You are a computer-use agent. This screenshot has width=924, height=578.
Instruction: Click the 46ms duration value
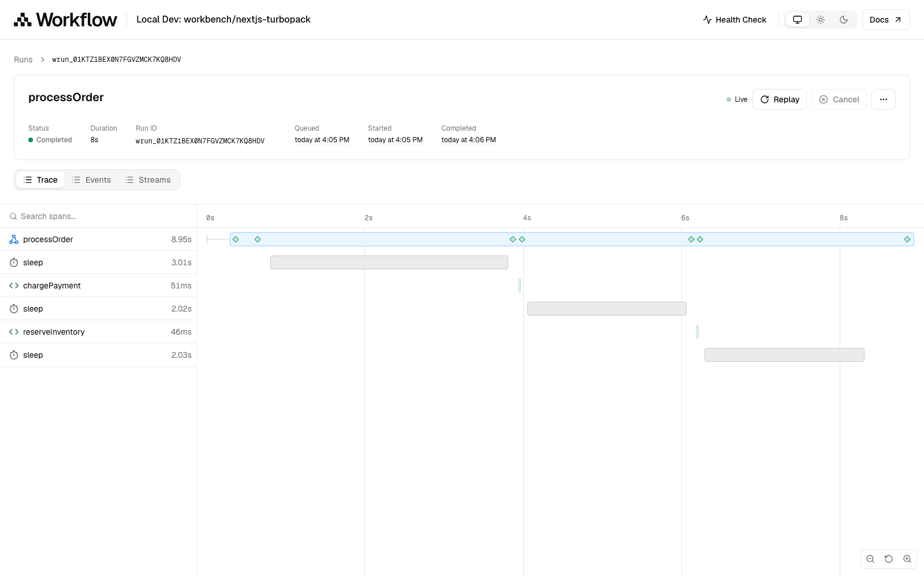point(181,332)
